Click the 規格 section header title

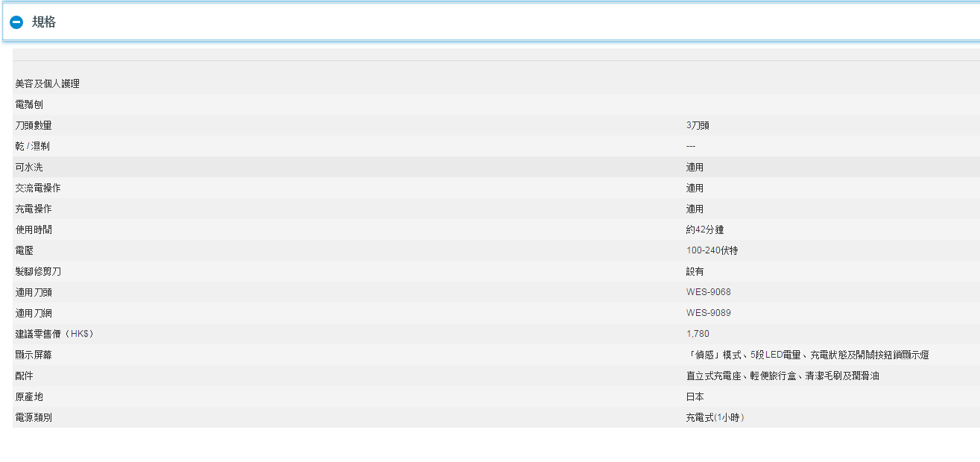[x=44, y=22]
